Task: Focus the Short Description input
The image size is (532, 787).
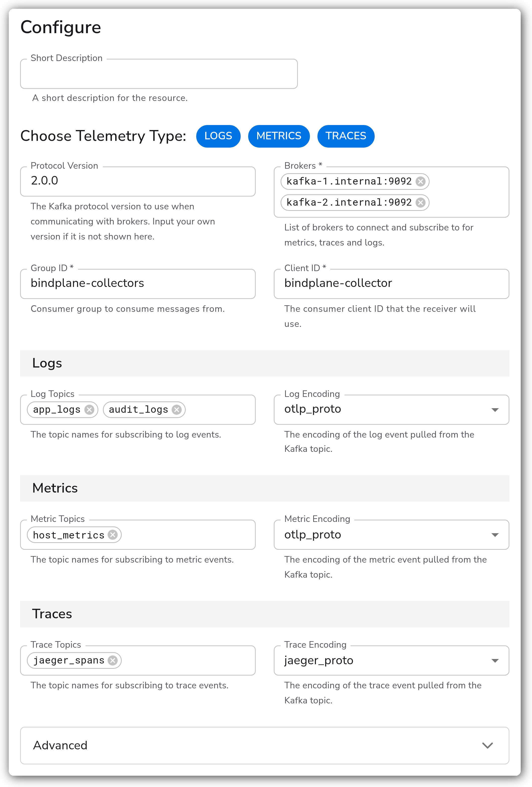Action: [159, 74]
